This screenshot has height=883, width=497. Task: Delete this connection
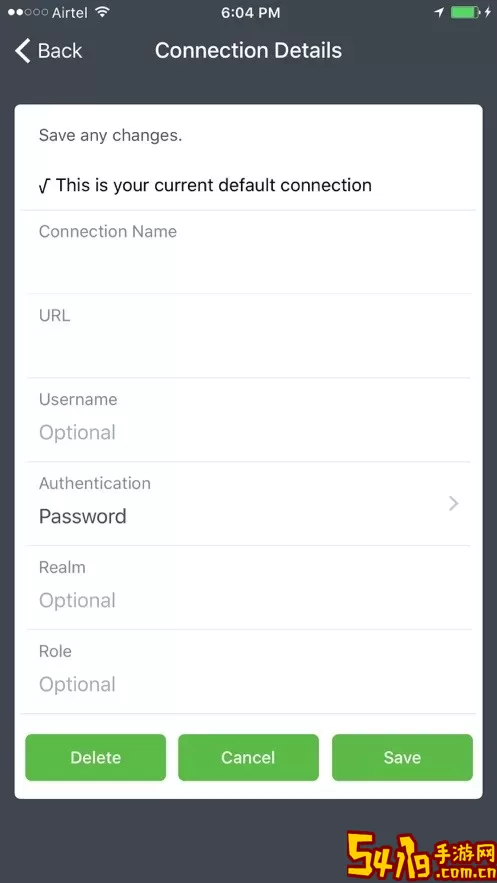96,757
